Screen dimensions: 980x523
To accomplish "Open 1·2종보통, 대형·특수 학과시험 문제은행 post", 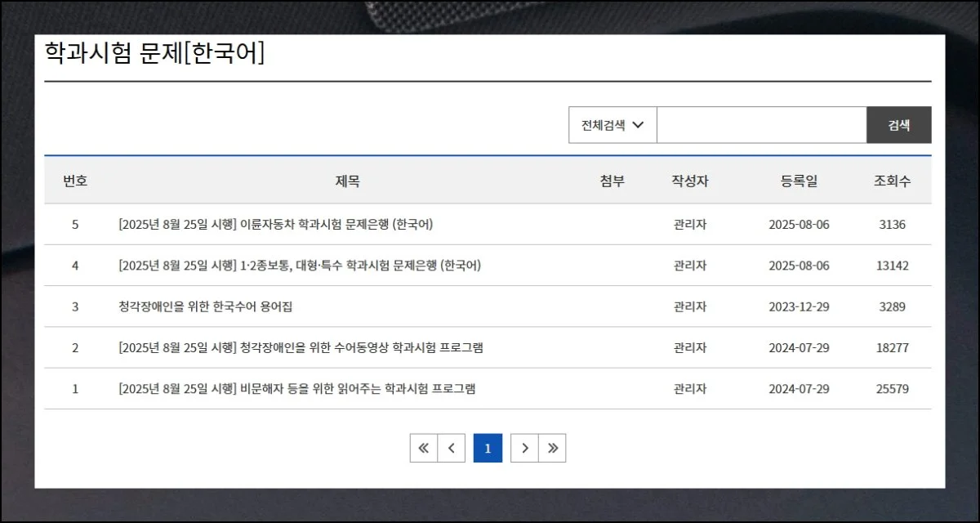I will [x=299, y=266].
